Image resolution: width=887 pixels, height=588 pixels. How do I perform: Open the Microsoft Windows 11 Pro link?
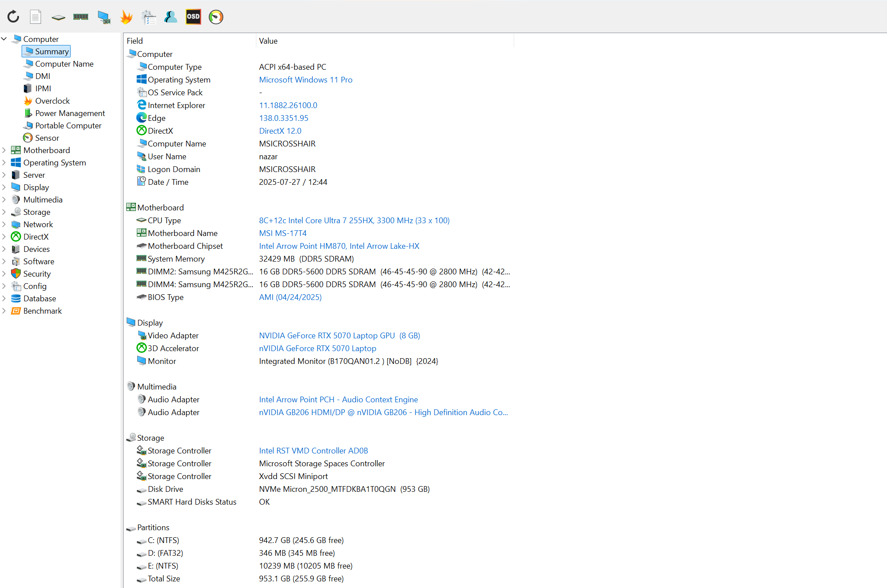(305, 80)
